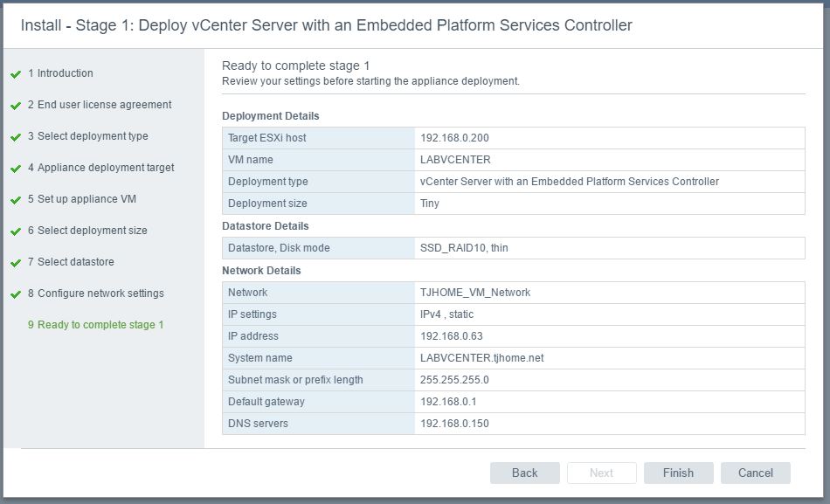Click the Deployment Details section heading

[271, 116]
